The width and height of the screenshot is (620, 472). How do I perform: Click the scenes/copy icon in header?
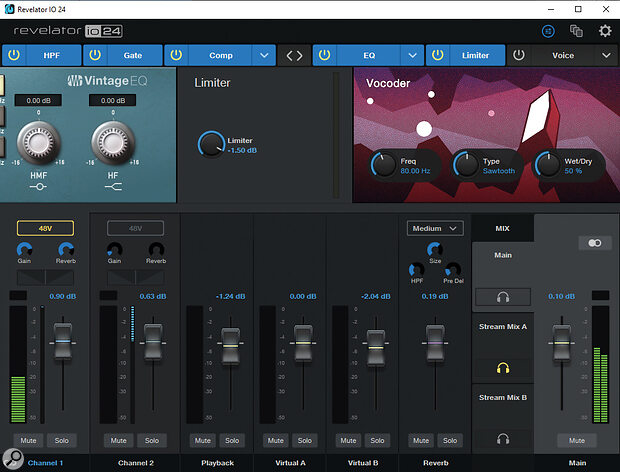pos(576,31)
